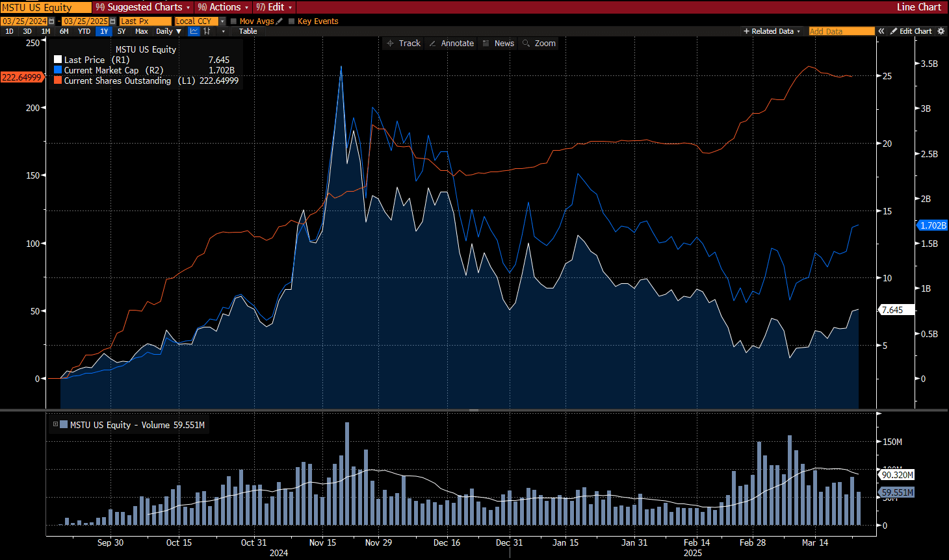
Task: Click the blue Current Market Cap swatch
Action: tap(58, 70)
